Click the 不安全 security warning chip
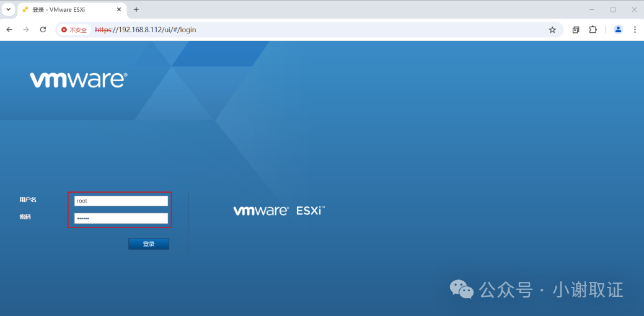Viewport: 644px width, 316px height. 74,30
